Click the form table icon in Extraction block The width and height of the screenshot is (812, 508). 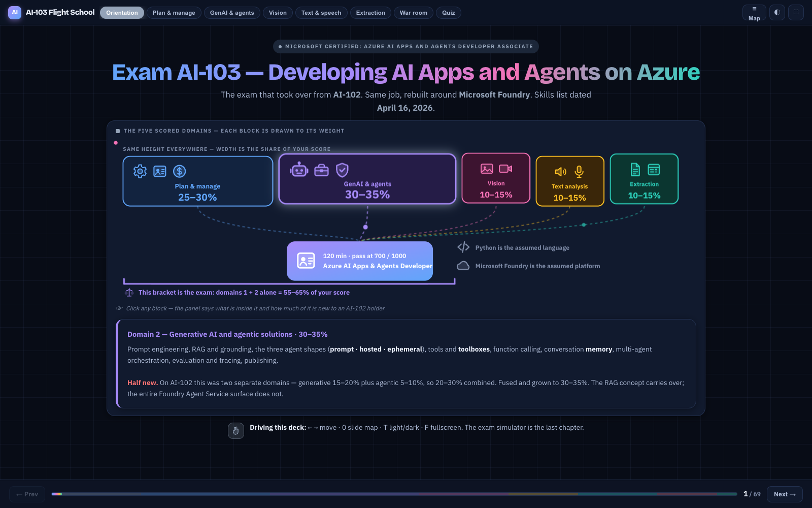(x=654, y=169)
